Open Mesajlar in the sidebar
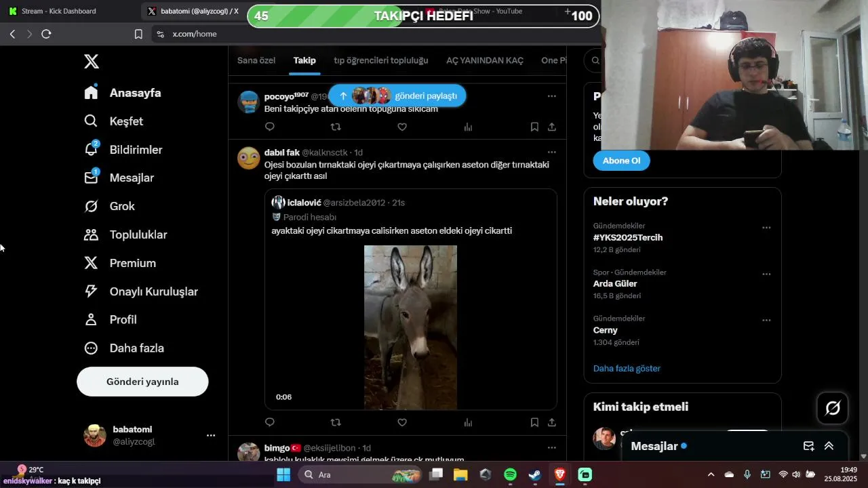The height and width of the screenshot is (488, 868). (x=119, y=178)
